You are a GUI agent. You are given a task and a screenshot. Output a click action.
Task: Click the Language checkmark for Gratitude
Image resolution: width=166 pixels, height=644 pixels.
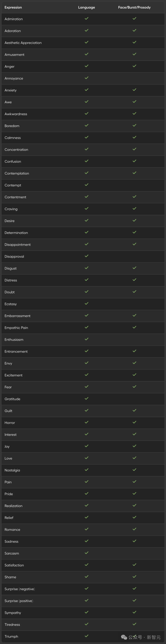click(87, 399)
